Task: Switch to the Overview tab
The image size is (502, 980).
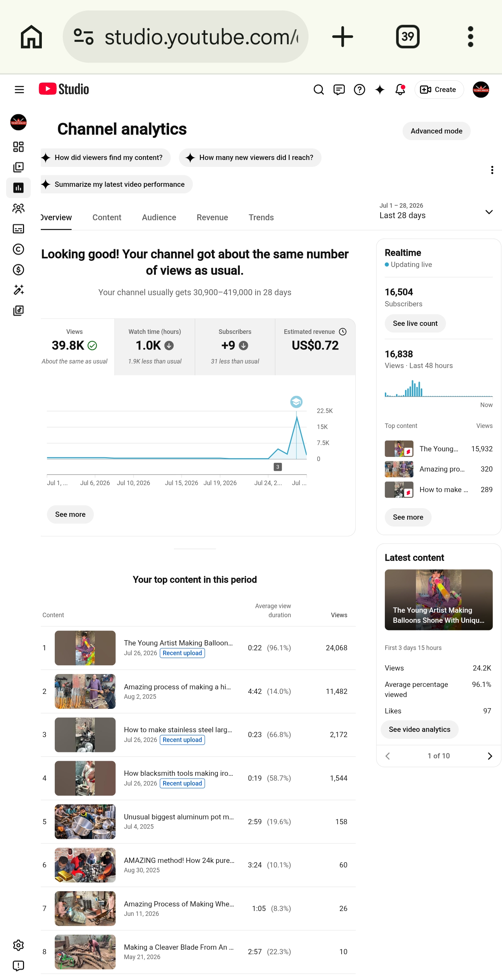Action: coord(56,217)
